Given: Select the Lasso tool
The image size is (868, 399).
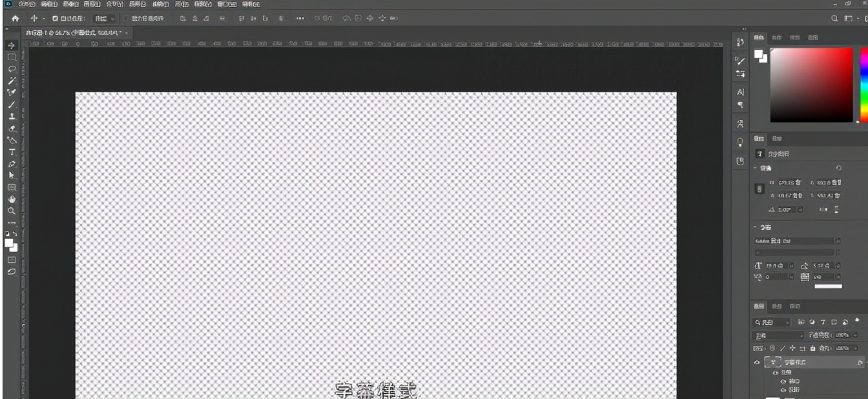Looking at the screenshot, I should click(x=12, y=68).
